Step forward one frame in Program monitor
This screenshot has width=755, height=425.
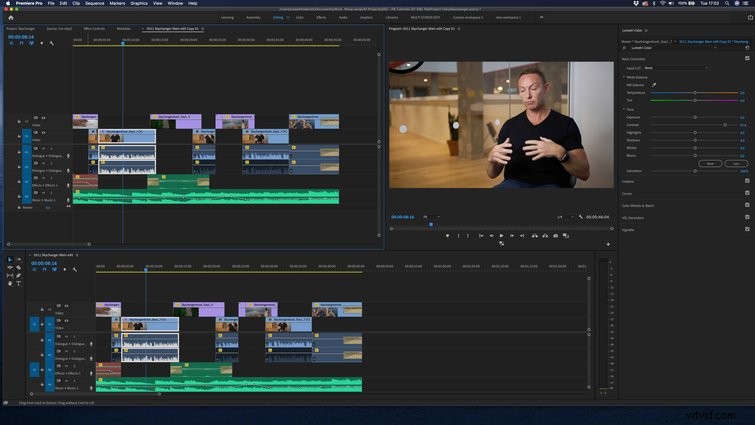point(512,236)
